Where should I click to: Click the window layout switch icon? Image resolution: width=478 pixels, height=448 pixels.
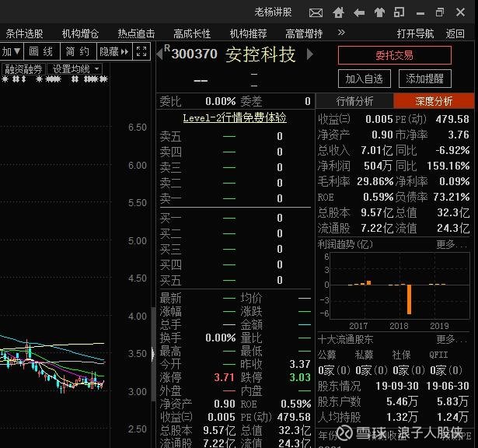coord(399,12)
